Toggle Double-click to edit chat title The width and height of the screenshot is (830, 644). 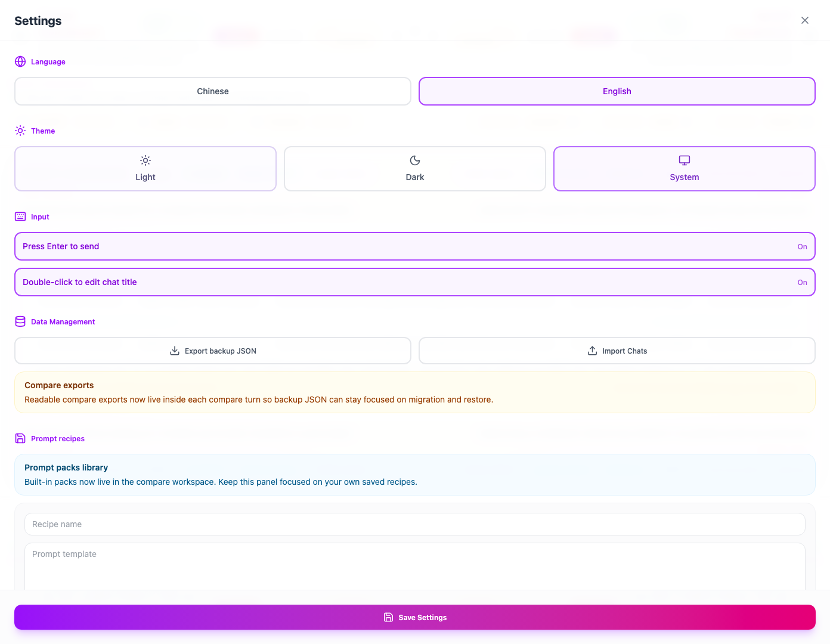[415, 281]
